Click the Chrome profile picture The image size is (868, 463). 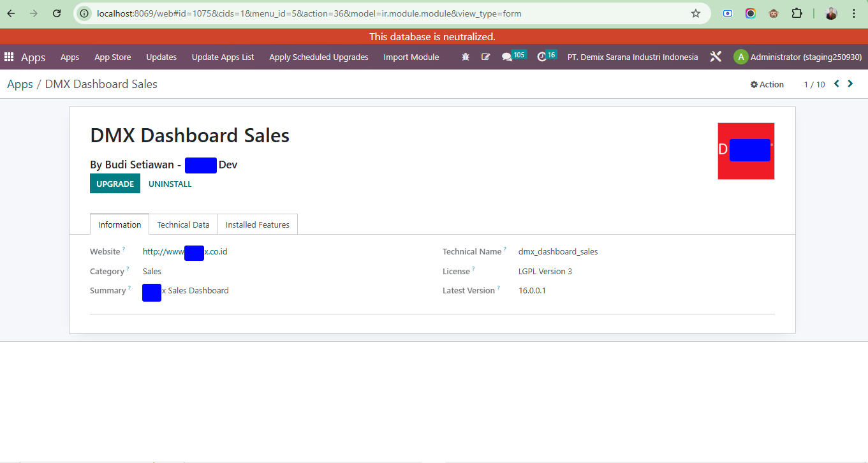[831, 13]
